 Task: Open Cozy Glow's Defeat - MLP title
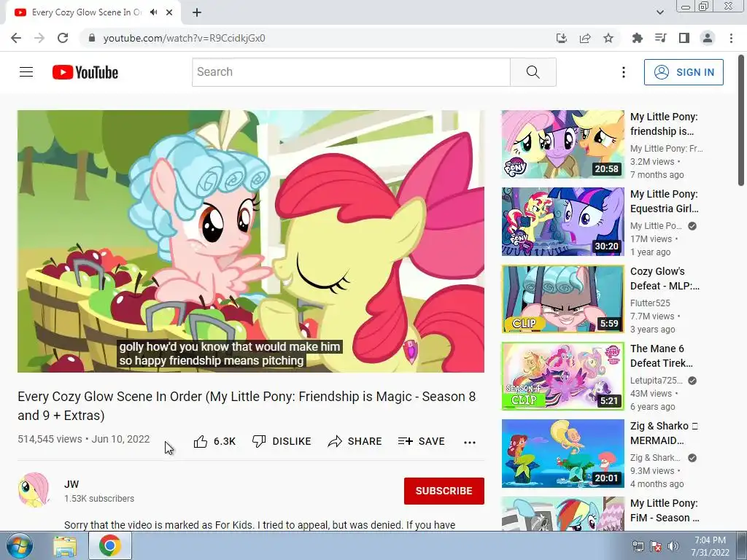[665, 279]
